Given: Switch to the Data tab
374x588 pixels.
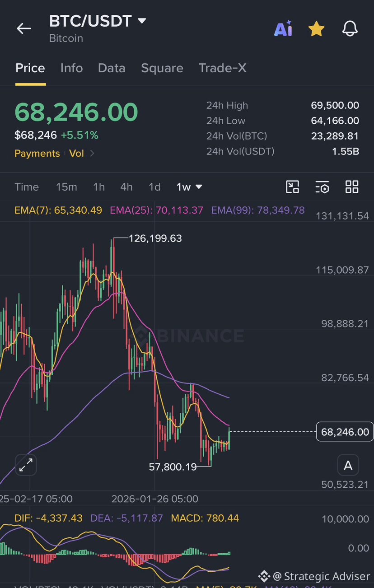Looking at the screenshot, I should (112, 68).
